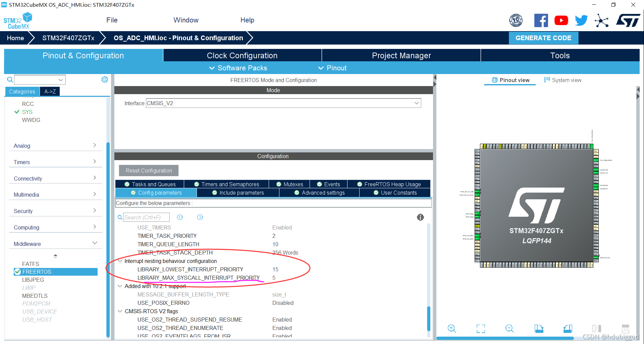Zoom in on the chip pinout
The height and width of the screenshot is (344, 644).
[x=452, y=329]
